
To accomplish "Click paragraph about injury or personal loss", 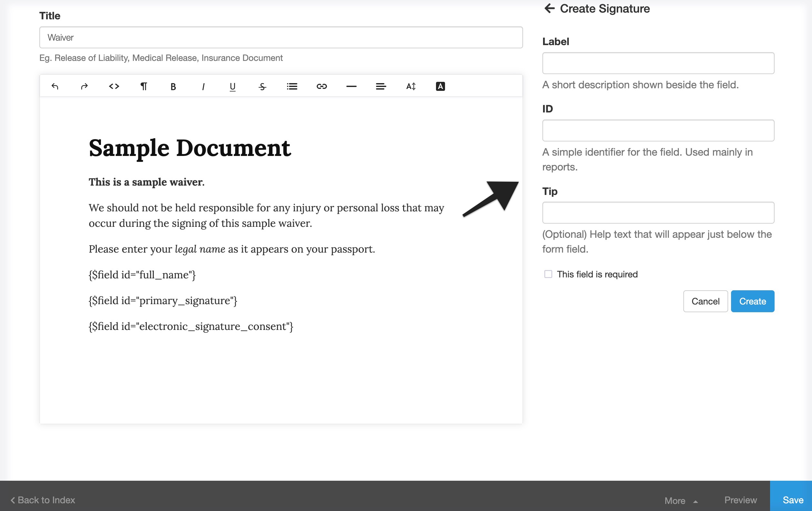I will (x=266, y=216).
